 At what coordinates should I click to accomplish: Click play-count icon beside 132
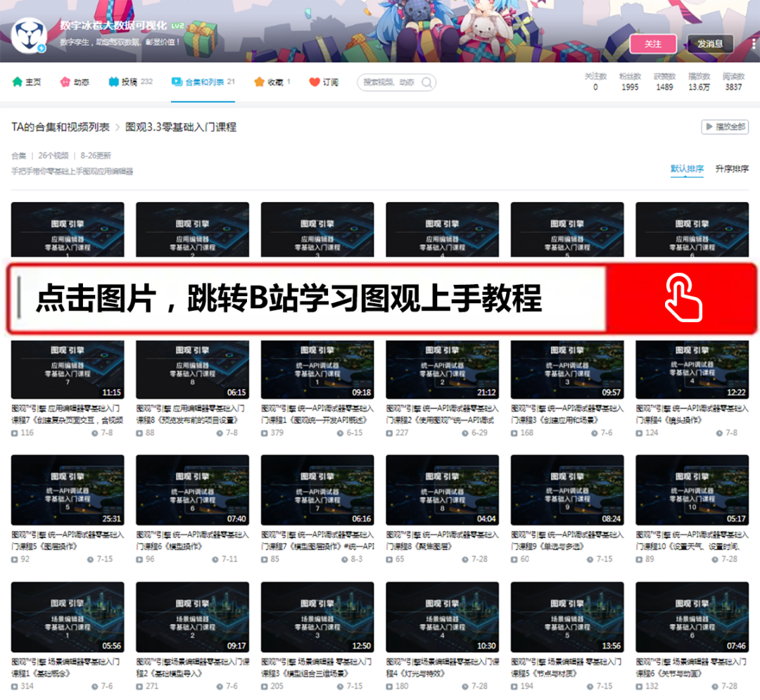[639, 687]
